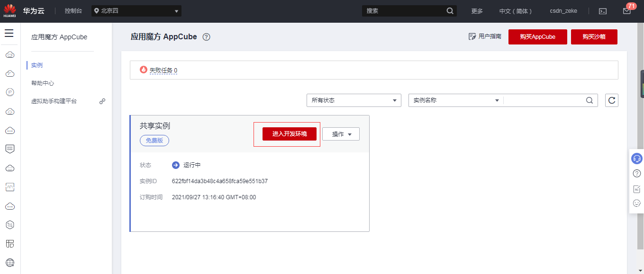Image resolution: width=644 pixels, height=274 pixels.
Task: Open the layout grid sidebar icon
Action: pos(10,244)
